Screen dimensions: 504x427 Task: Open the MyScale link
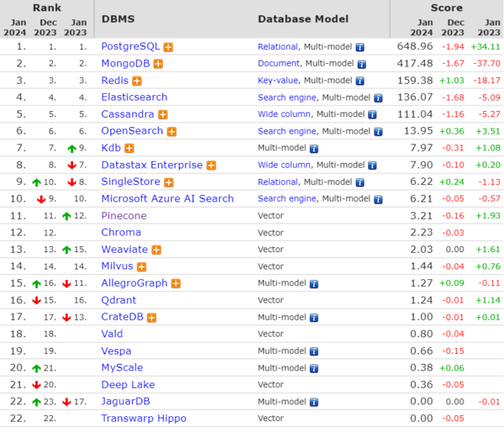click(x=122, y=368)
